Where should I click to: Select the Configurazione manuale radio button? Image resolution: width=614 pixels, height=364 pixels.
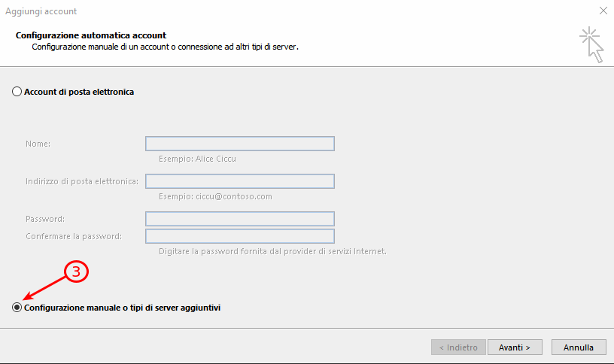click(17, 308)
